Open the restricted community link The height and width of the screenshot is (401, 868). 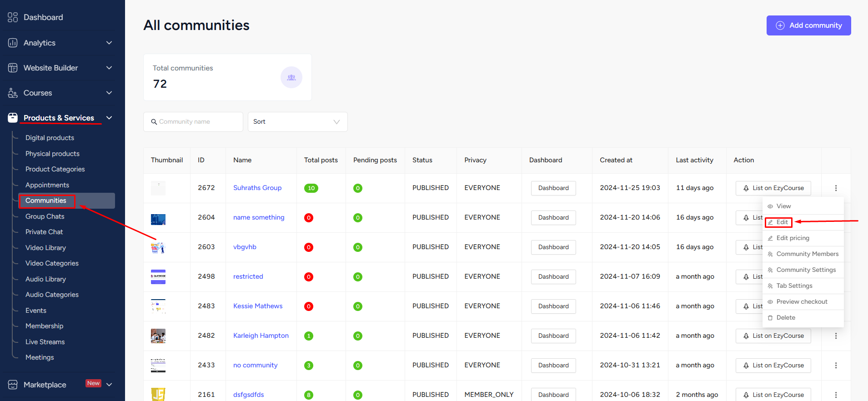pyautogui.click(x=248, y=276)
